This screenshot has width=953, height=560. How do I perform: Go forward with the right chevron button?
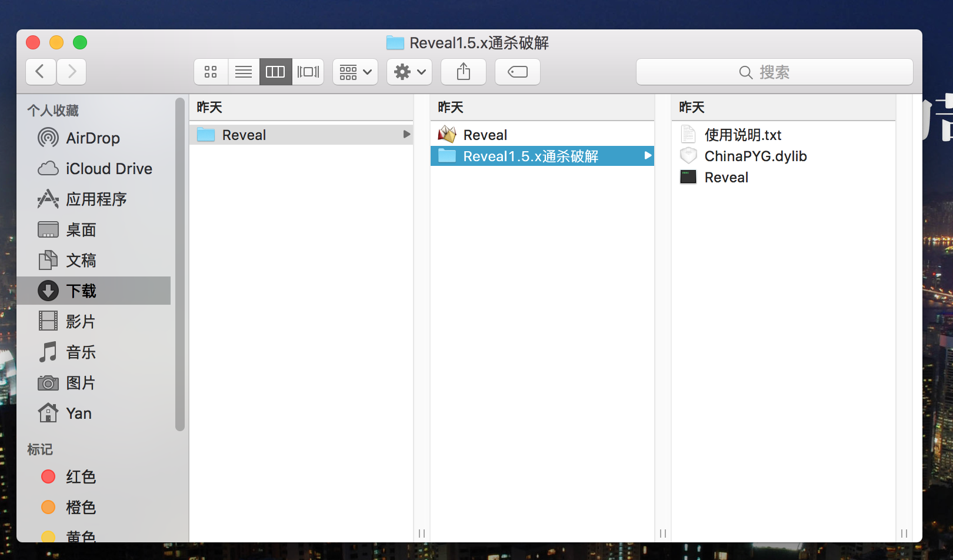click(72, 72)
